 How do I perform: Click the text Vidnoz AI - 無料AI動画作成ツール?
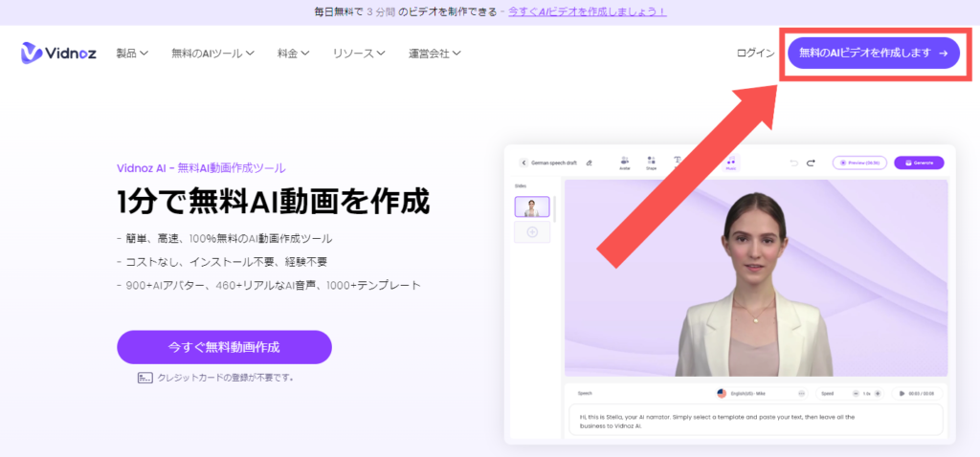(x=201, y=168)
